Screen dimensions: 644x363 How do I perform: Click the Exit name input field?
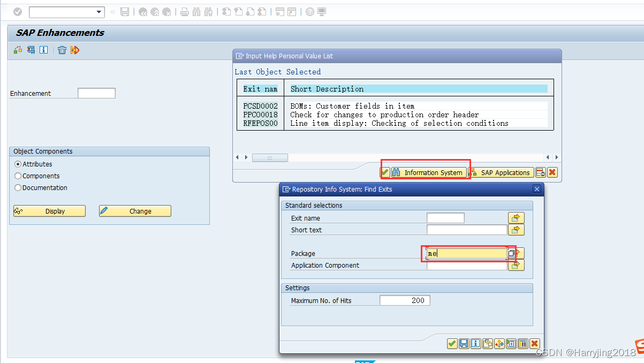click(x=445, y=218)
